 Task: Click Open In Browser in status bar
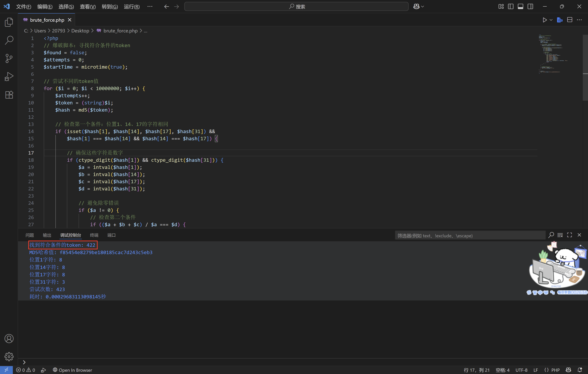click(73, 370)
